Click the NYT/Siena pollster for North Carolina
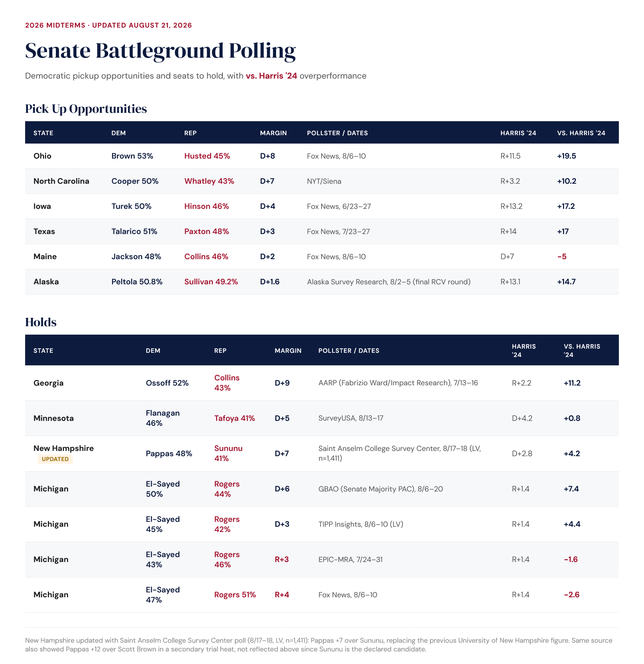 [x=324, y=181]
